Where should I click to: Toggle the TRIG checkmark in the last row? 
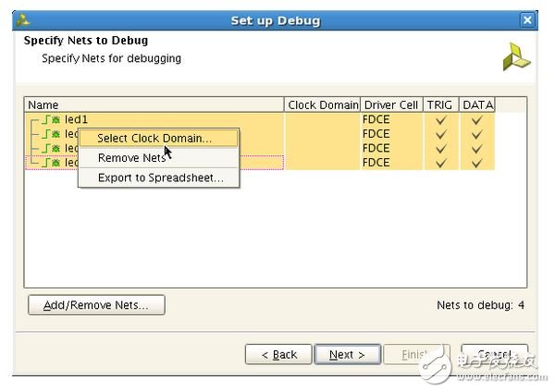click(x=440, y=163)
